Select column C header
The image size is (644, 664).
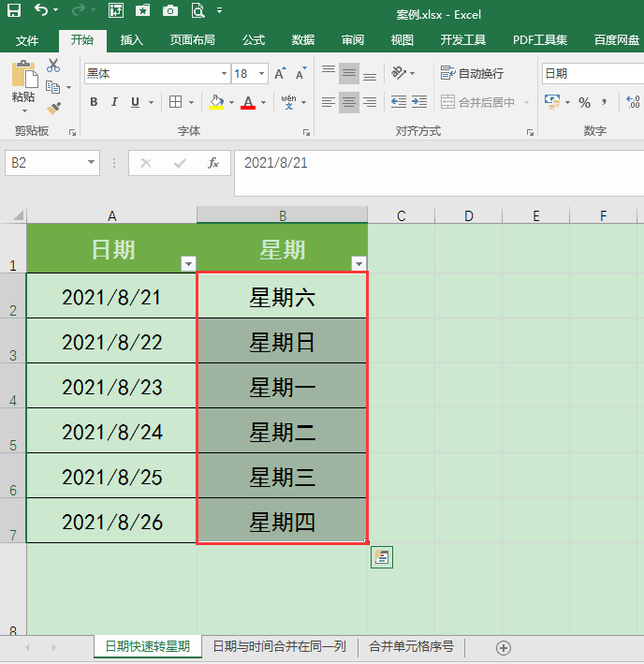pos(402,215)
